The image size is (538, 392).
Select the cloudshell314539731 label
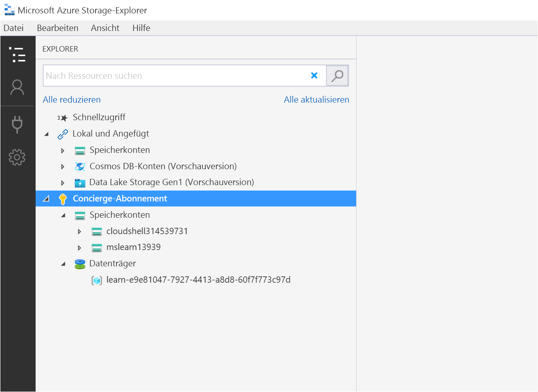point(147,231)
